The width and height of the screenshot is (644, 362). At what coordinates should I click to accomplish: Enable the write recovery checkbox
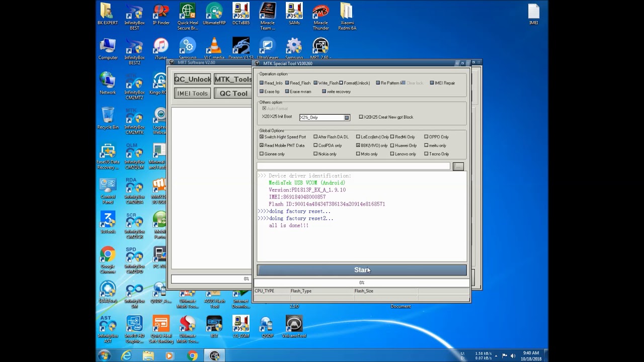(x=324, y=92)
